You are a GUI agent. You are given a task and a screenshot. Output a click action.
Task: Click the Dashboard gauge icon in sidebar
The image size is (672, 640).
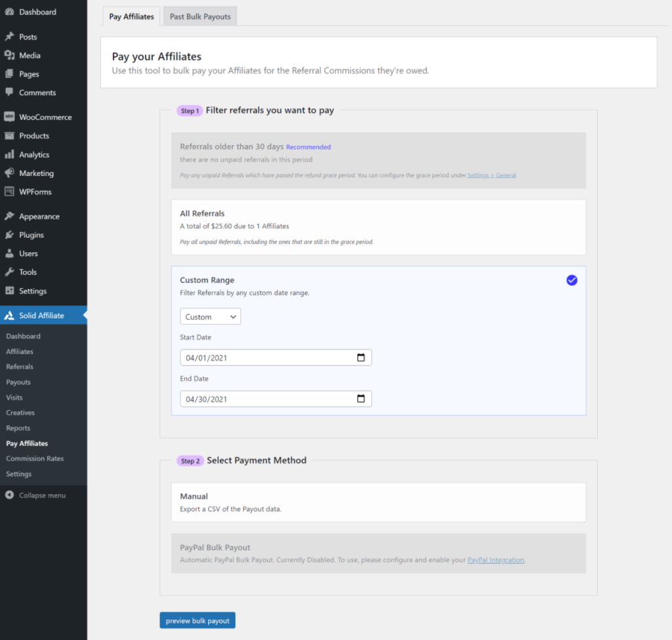[9, 12]
